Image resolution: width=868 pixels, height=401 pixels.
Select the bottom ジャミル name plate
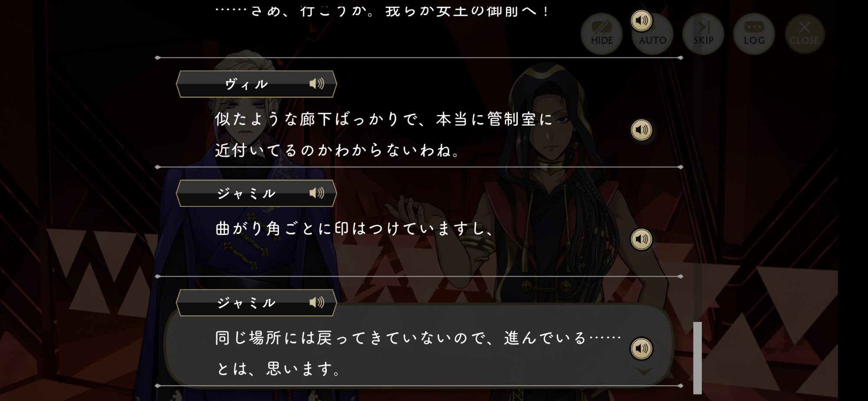click(256, 303)
